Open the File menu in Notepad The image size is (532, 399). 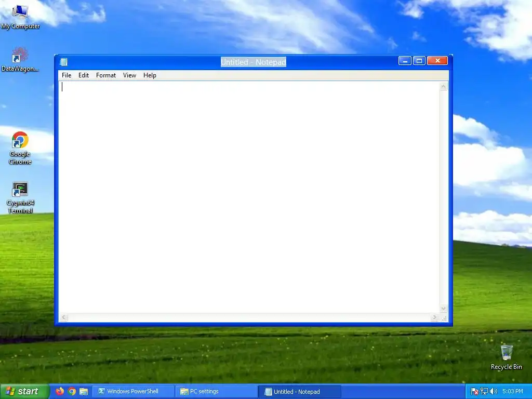(x=66, y=75)
